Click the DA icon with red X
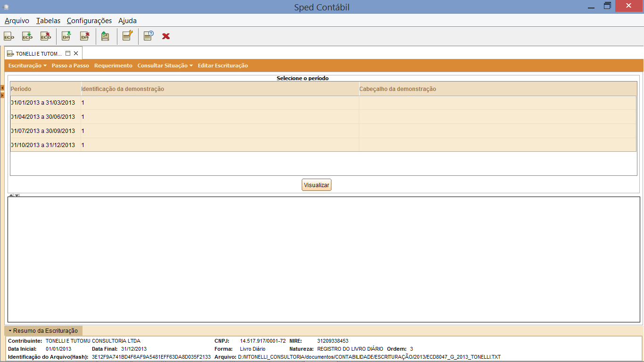644x362 pixels. [x=85, y=36]
